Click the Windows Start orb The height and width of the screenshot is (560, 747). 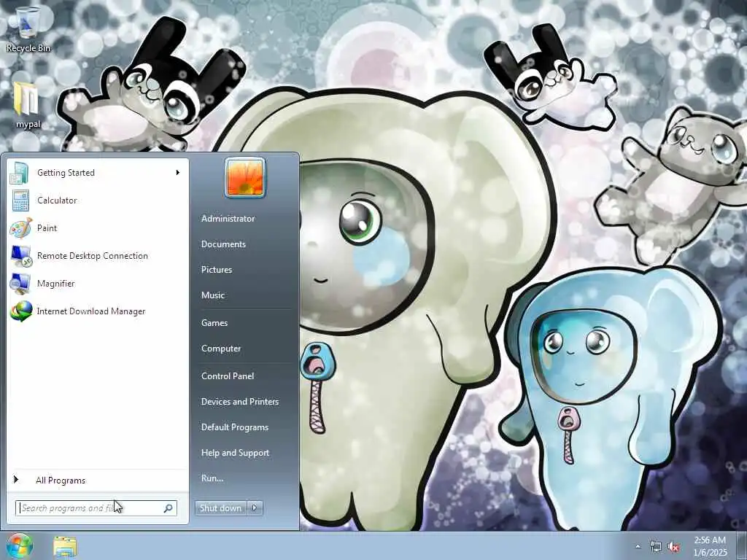19,546
